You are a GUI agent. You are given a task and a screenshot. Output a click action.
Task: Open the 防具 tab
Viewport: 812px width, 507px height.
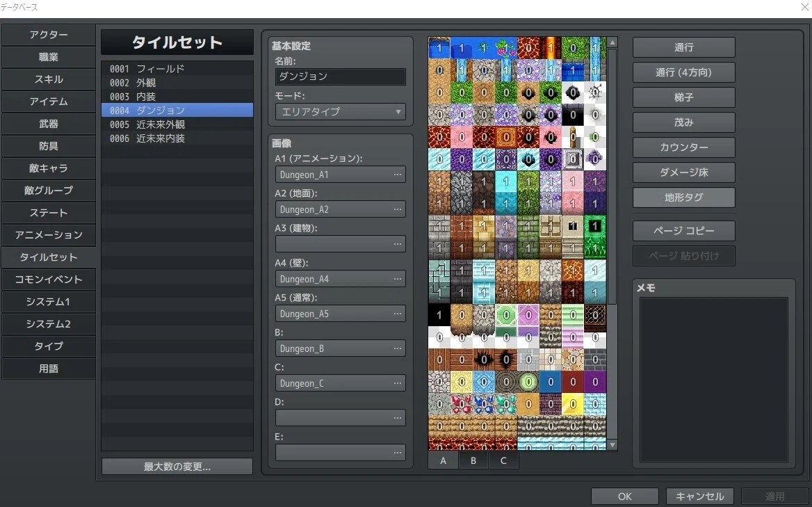pos(49,146)
